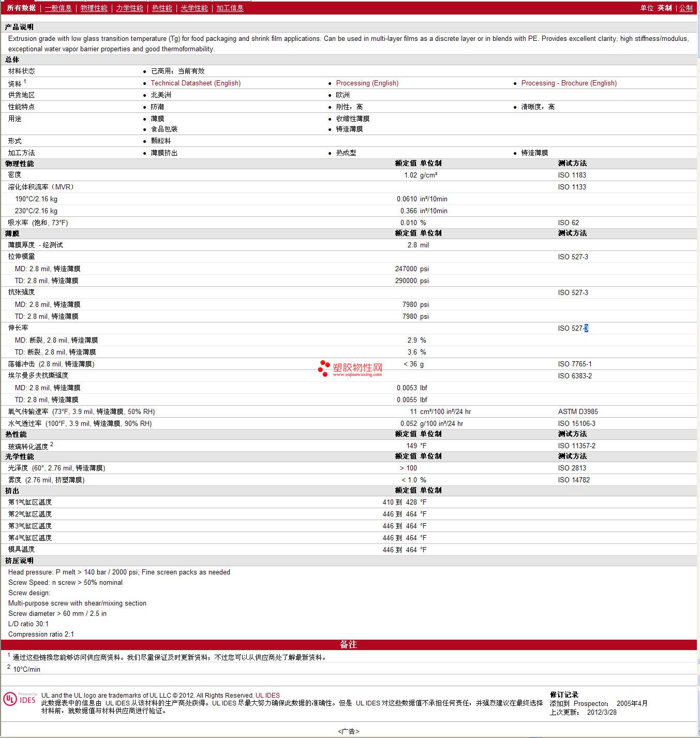Image resolution: width=700 pixels, height=738 pixels.
Task: Click the Compression ratio 2:1 line
Action: coord(41,634)
